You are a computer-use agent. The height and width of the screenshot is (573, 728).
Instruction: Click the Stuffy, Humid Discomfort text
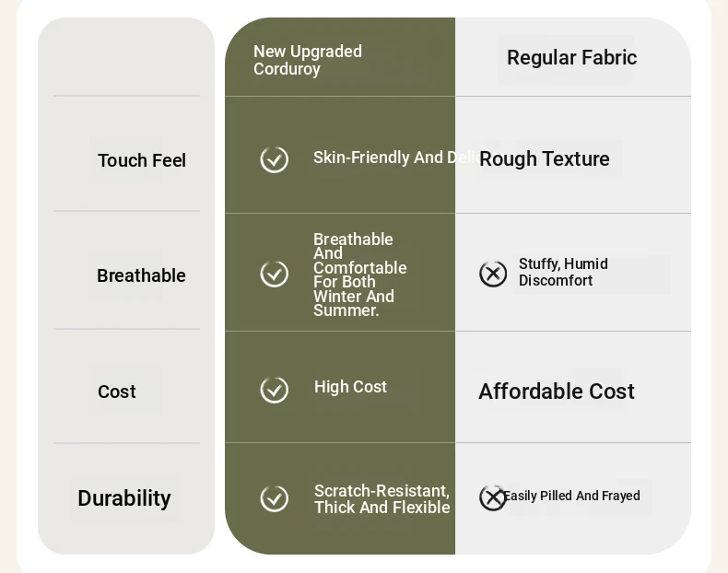pos(563,272)
